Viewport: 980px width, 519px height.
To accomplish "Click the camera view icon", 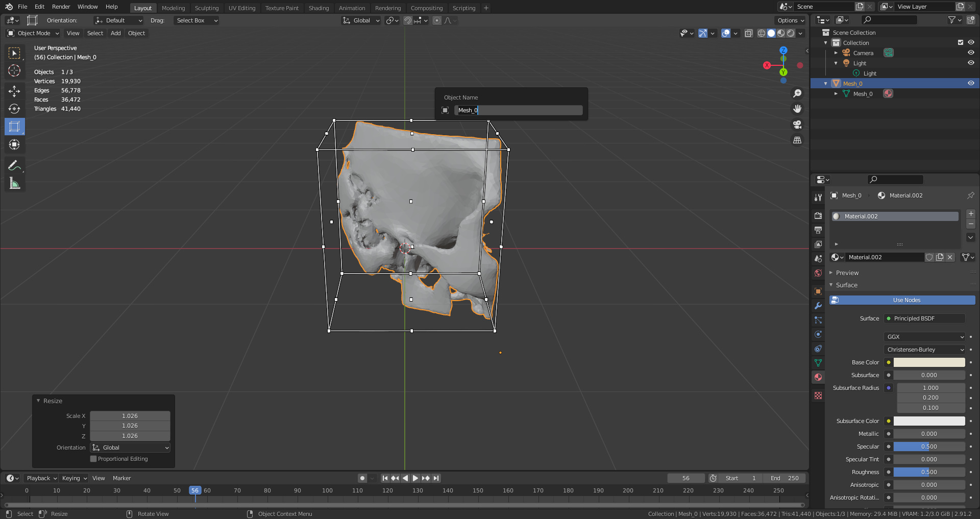I will (x=797, y=125).
